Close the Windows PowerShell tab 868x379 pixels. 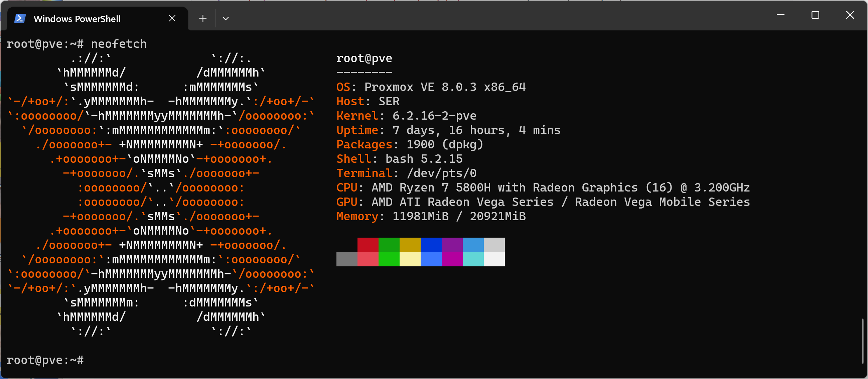point(172,18)
